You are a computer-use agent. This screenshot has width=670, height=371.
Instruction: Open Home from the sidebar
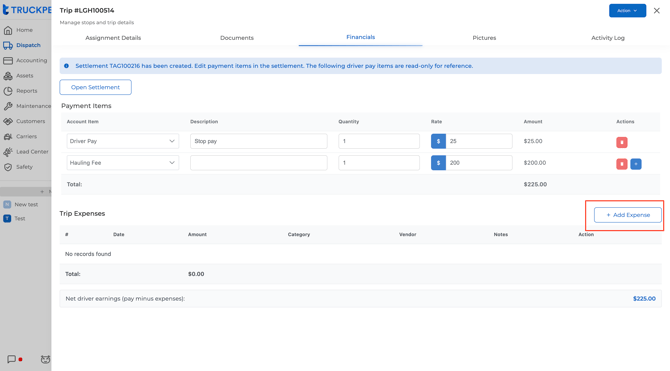point(25,30)
